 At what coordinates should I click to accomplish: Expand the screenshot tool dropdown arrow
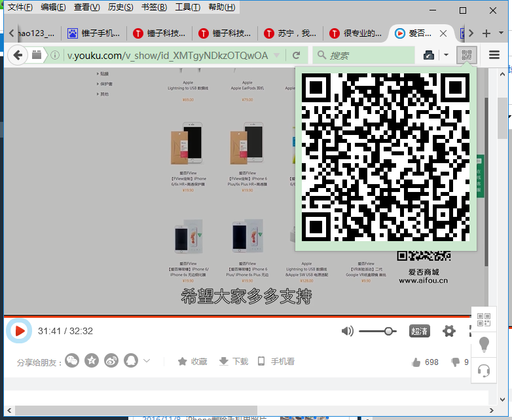[x=446, y=55]
